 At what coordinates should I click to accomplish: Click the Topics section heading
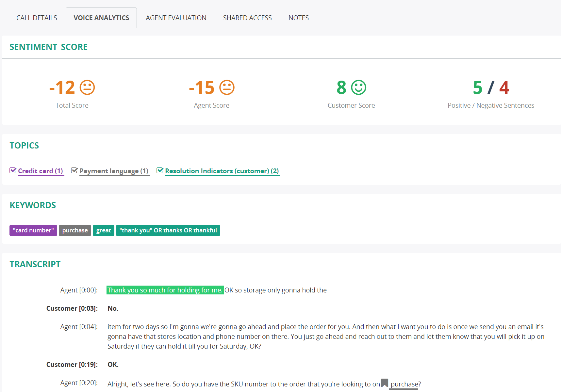24,146
